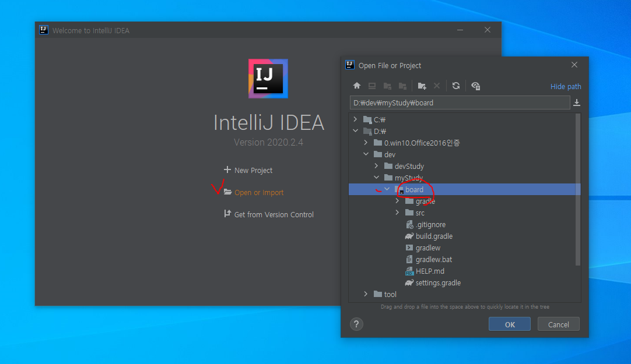Click Open or Import folder icon
The height and width of the screenshot is (364, 631).
pyautogui.click(x=228, y=192)
